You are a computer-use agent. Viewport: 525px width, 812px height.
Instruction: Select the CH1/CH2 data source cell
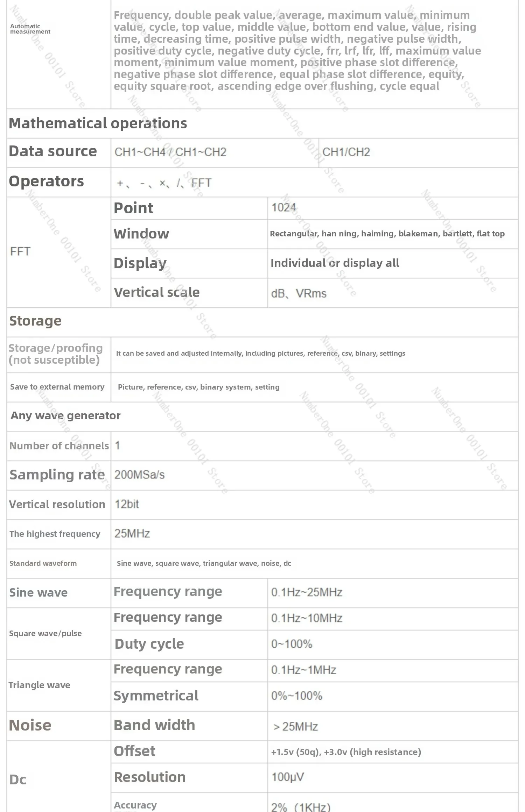[x=346, y=152]
